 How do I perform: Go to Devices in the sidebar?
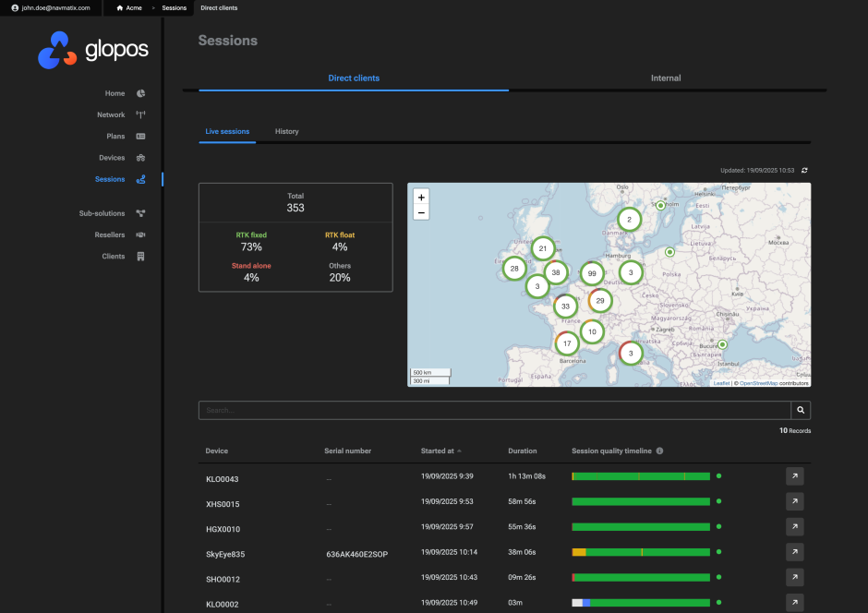click(x=112, y=158)
